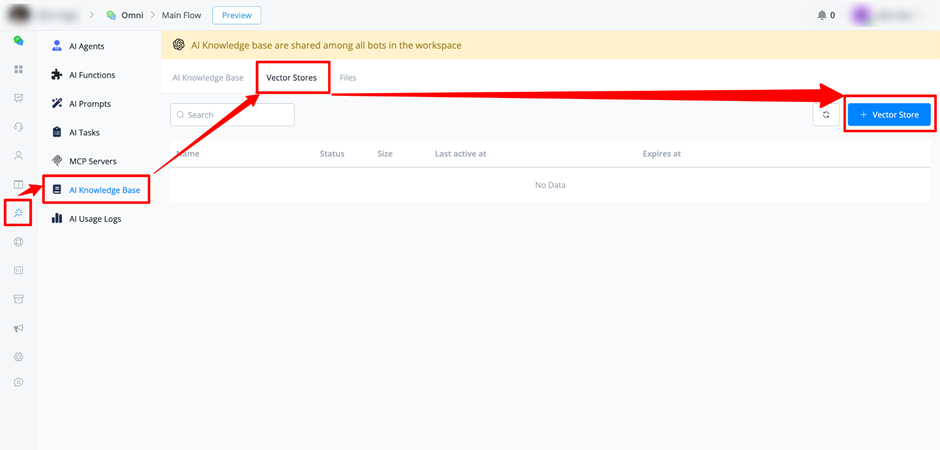Open the megaphone broadcast icon in sidebar
This screenshot has width=940, height=450.
(19, 328)
